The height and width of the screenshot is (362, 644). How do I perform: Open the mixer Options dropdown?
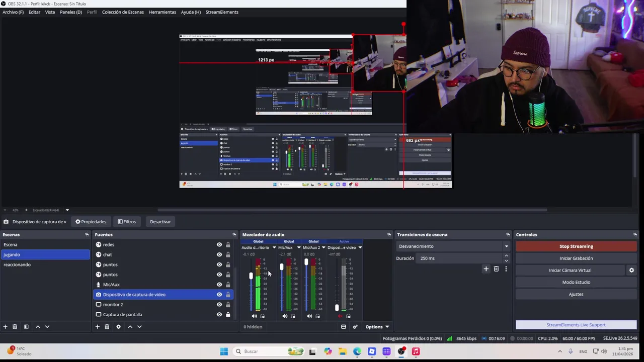[377, 327]
